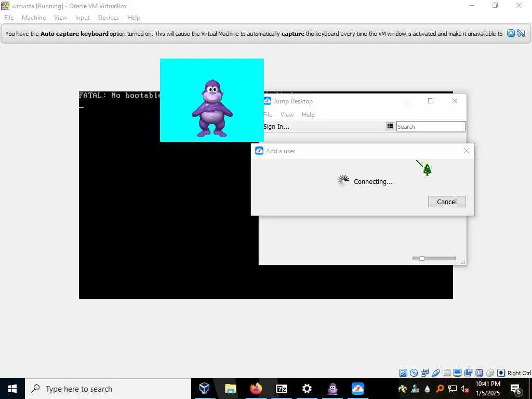
Task: Open the Jump Desktop Help menu
Action: click(x=308, y=115)
